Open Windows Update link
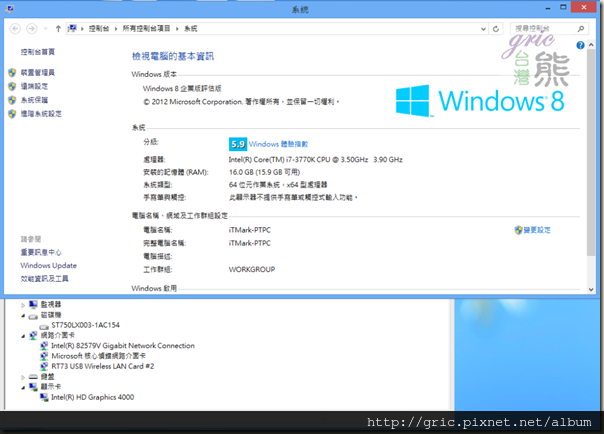The height and width of the screenshot is (434, 604). point(49,265)
